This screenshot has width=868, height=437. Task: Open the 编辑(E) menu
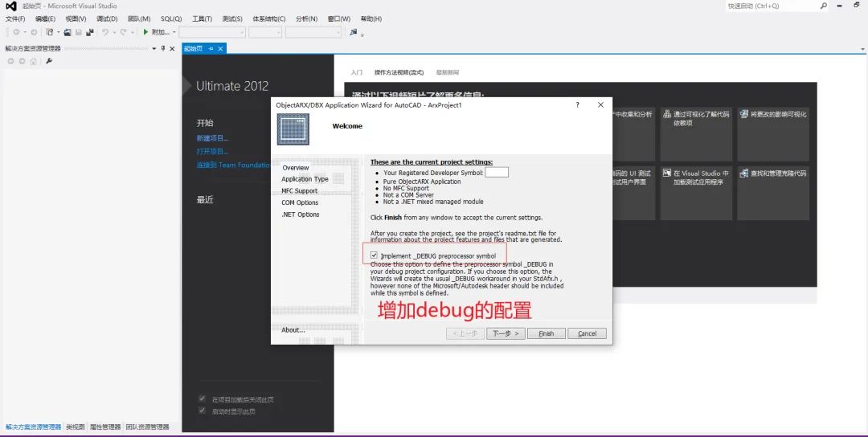click(x=45, y=18)
